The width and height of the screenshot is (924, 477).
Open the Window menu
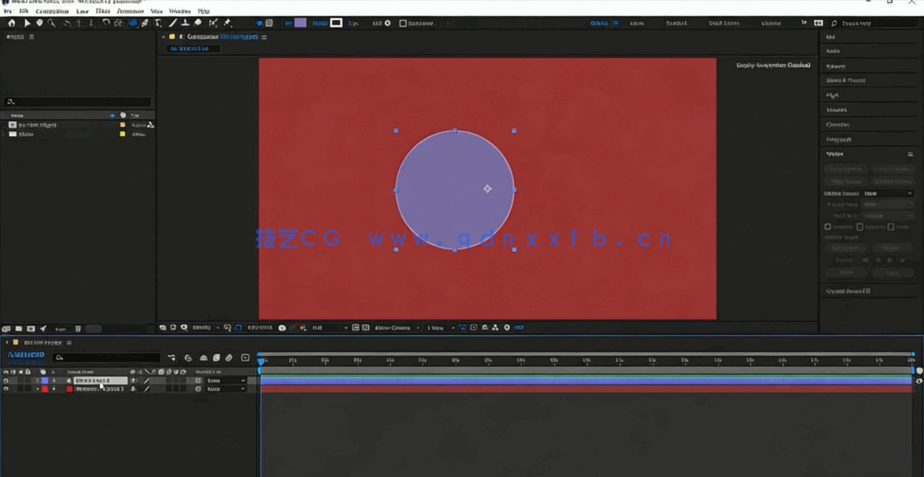pos(181,11)
